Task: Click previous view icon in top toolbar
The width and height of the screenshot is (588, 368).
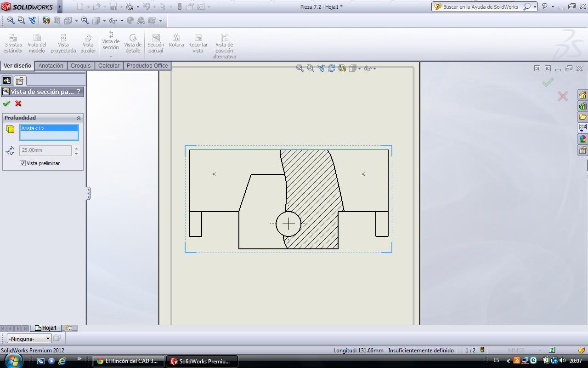Action: [x=32, y=20]
